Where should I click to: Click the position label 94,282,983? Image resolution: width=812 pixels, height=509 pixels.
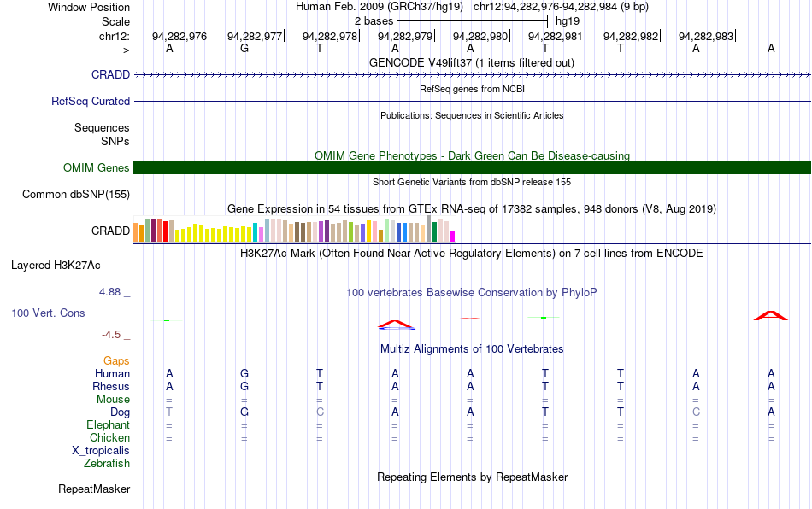point(706,36)
